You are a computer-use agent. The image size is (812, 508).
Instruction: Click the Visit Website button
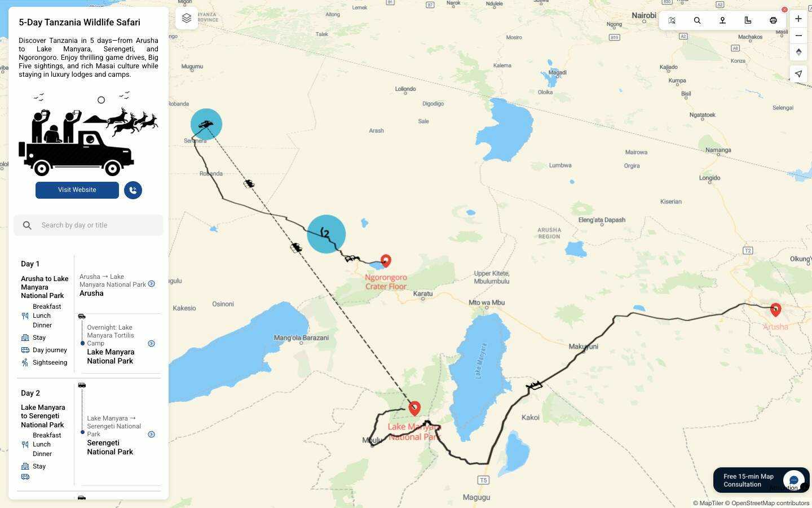pos(77,190)
